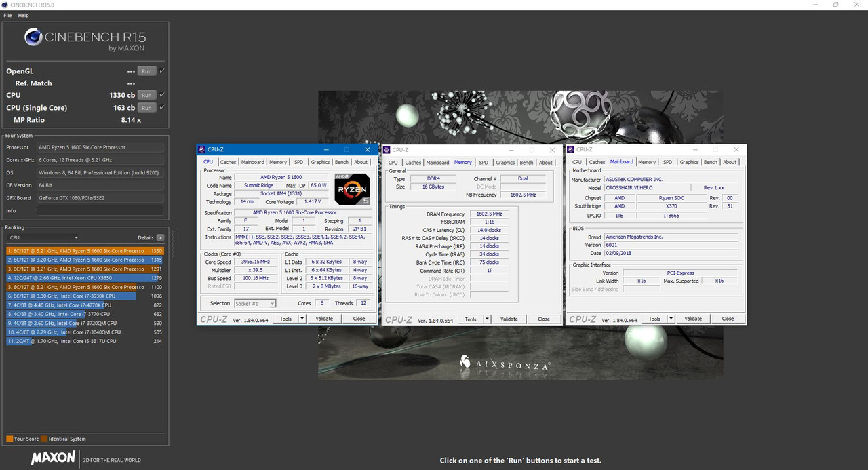Select the Intel Xeon X5650 ranking row
The height and width of the screenshot is (470, 868).
click(x=85, y=278)
